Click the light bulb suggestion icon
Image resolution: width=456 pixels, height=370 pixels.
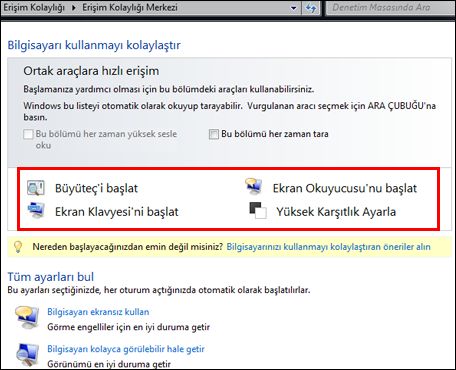click(x=18, y=247)
